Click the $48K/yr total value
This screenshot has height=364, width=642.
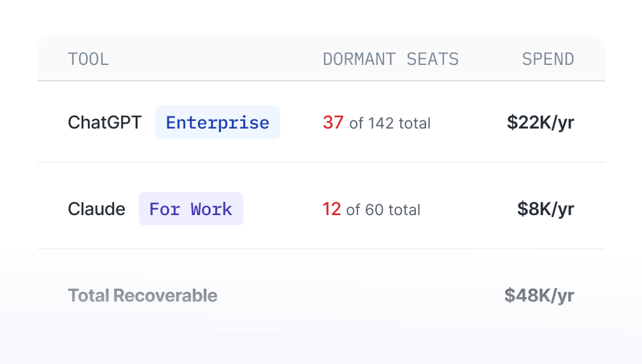coord(539,295)
